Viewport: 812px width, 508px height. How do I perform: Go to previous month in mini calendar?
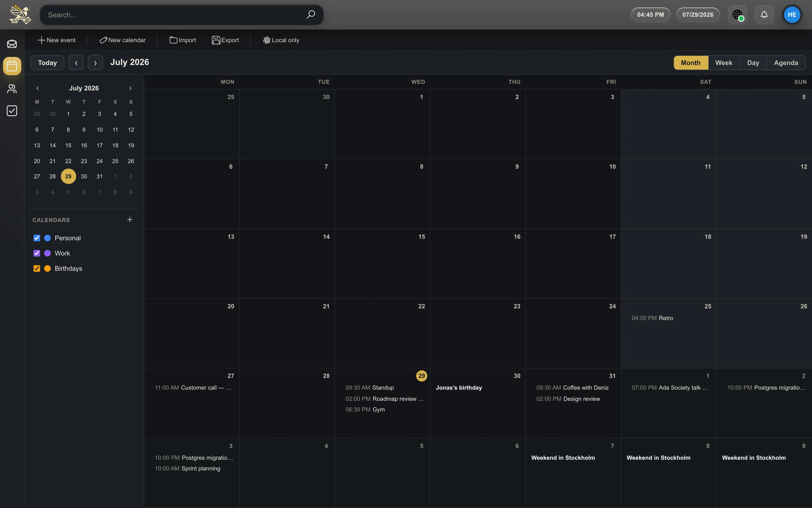pyautogui.click(x=37, y=88)
